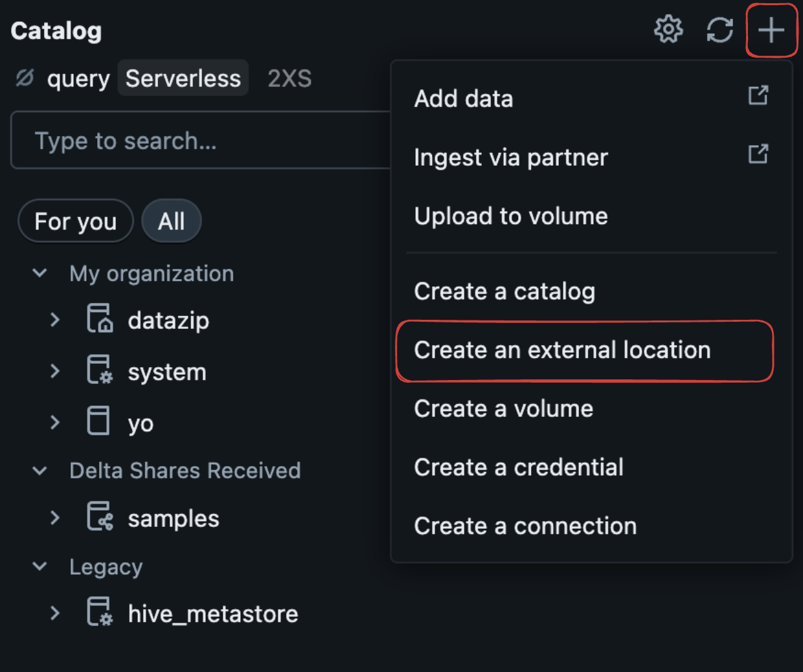The image size is (803, 672).
Task: Open Catalog settings via the gear icon
Action: 668,28
